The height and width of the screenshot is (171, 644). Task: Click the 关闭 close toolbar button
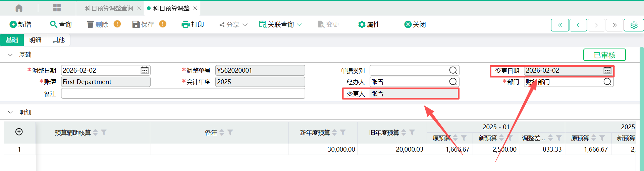tap(415, 24)
